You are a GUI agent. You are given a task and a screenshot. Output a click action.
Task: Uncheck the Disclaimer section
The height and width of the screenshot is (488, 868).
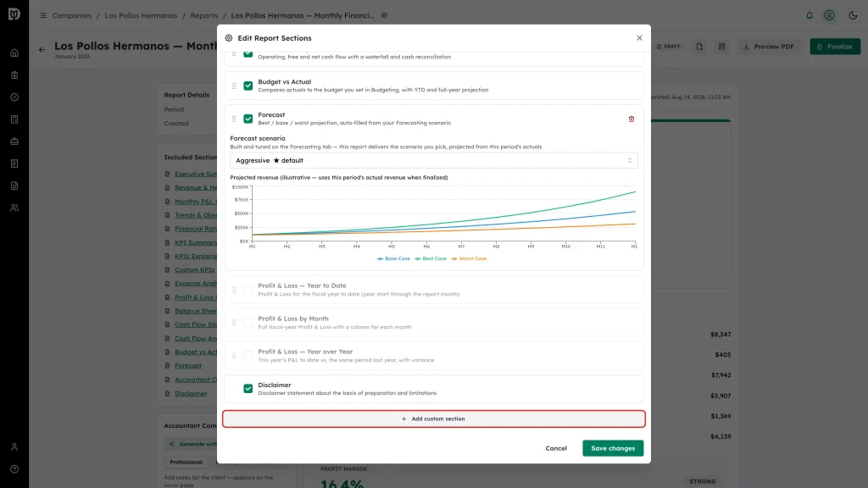pos(248,388)
